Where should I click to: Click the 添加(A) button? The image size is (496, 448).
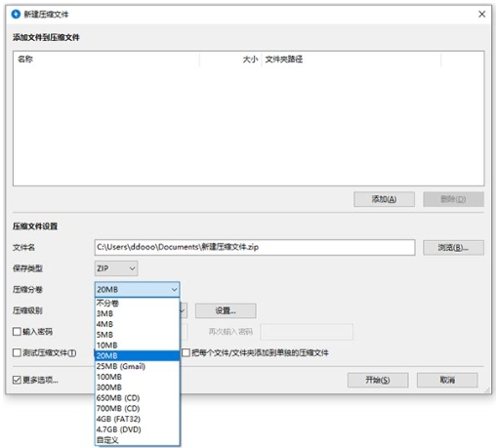tap(384, 199)
